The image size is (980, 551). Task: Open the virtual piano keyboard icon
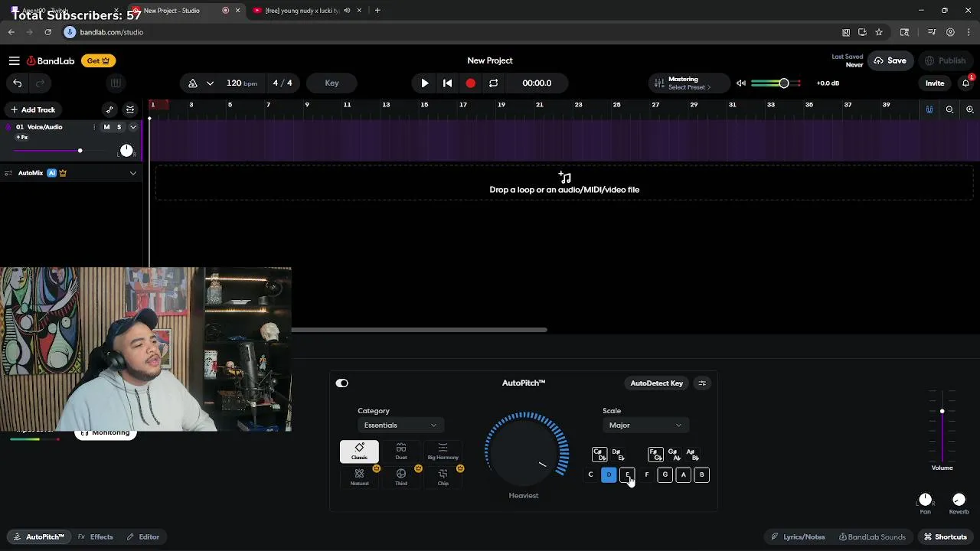click(116, 83)
